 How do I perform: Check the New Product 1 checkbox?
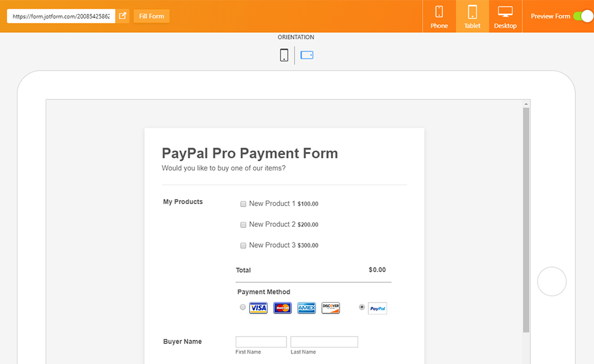[243, 203]
